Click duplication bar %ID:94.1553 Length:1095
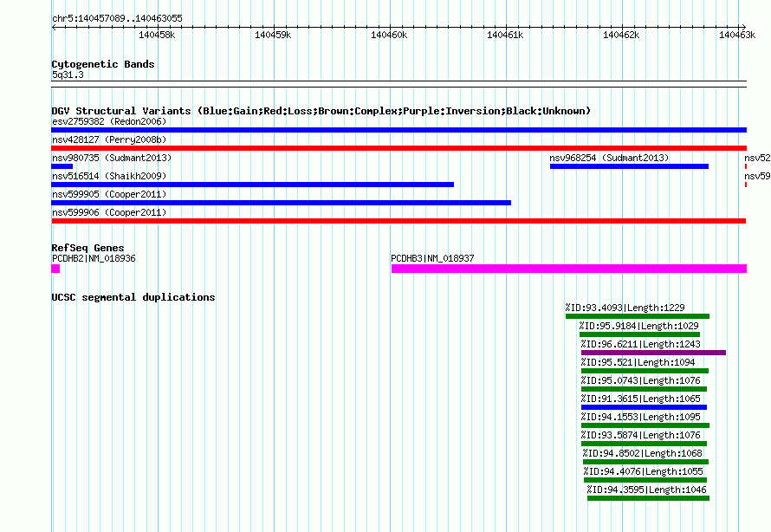The height and width of the screenshot is (532, 771). point(645,425)
